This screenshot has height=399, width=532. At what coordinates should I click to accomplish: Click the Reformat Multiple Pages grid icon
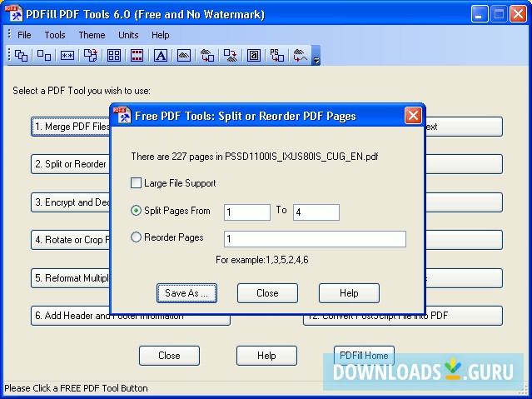114,55
